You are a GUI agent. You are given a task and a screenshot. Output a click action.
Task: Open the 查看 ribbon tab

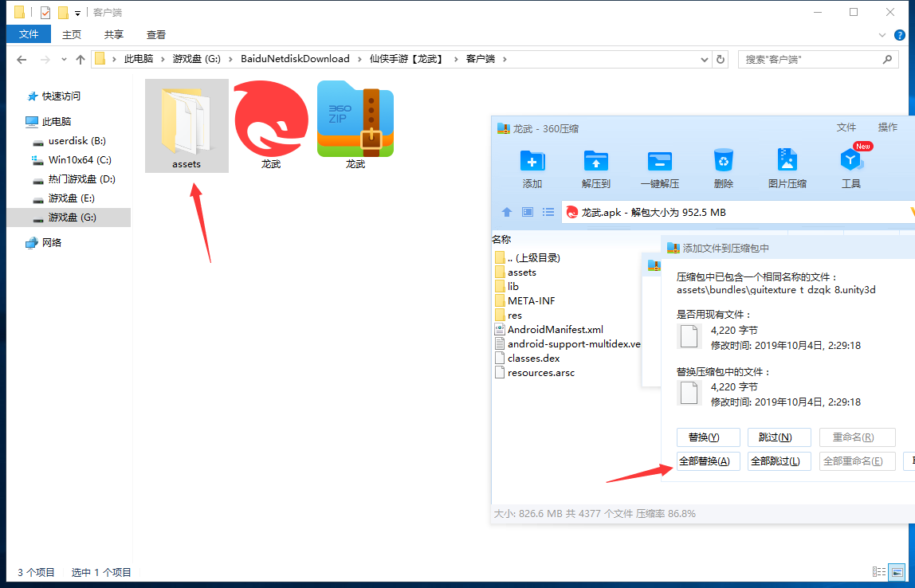click(x=156, y=34)
